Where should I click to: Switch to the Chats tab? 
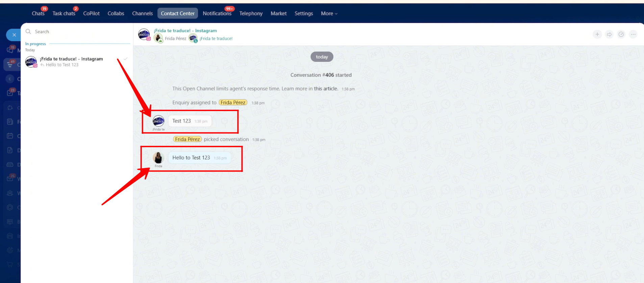click(x=38, y=14)
